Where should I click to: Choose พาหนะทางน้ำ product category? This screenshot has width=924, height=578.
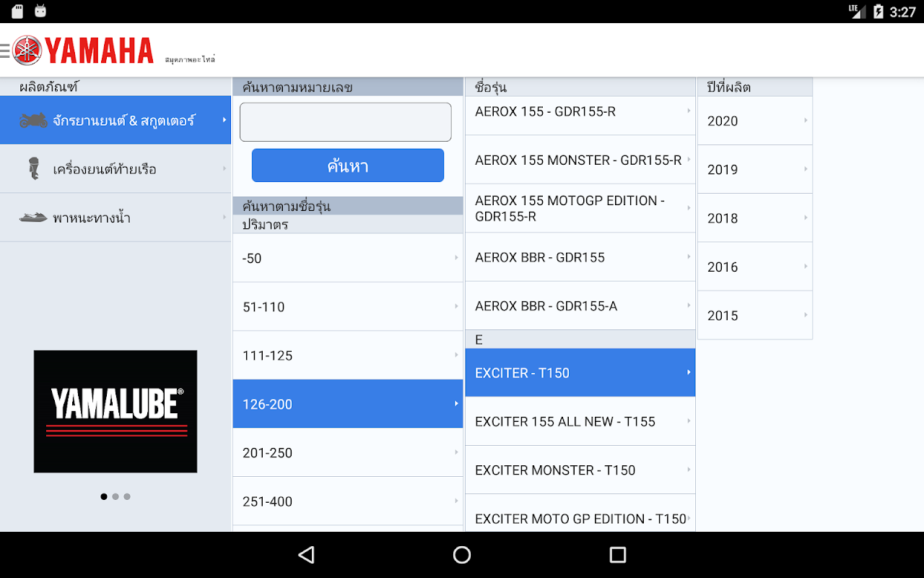tap(115, 217)
